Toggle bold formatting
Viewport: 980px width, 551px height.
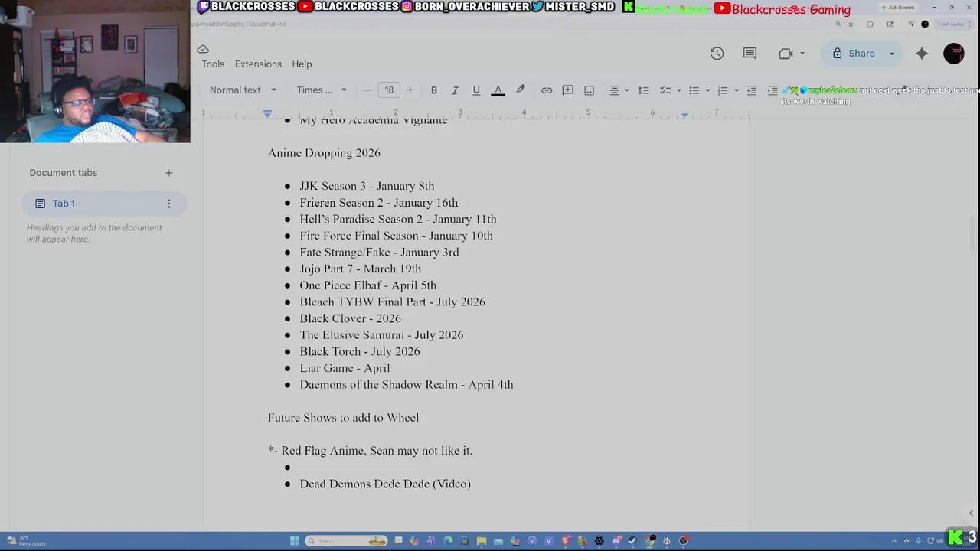point(434,90)
